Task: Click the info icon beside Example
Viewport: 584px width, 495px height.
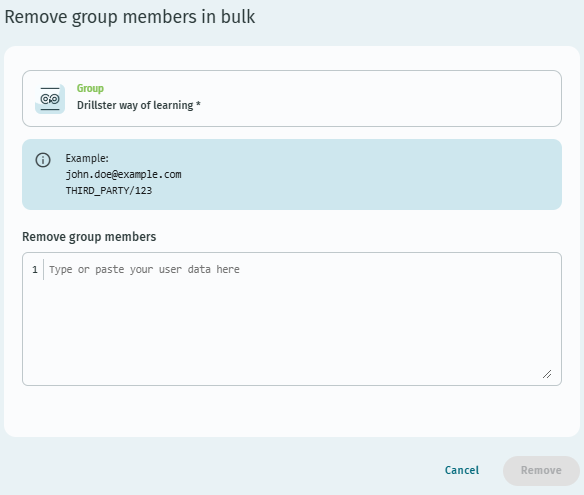Action: pyautogui.click(x=43, y=160)
